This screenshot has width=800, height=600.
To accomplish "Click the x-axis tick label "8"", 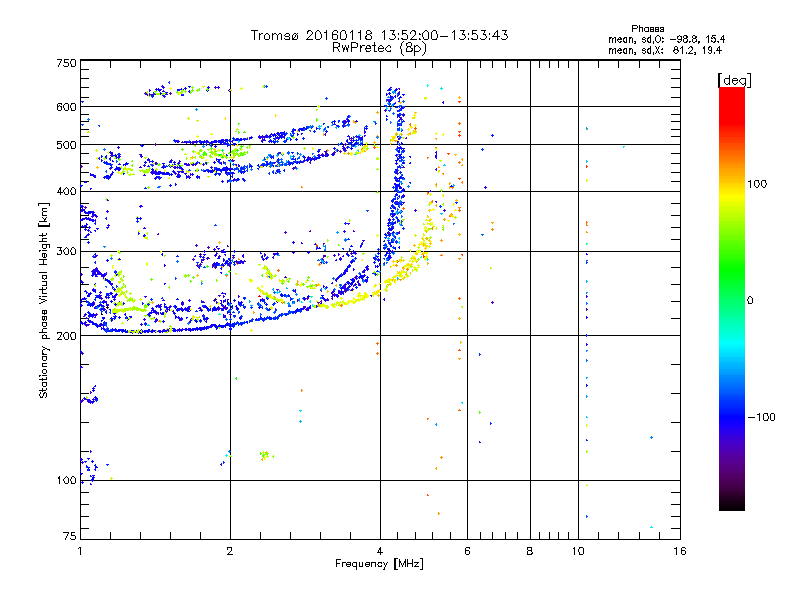I will tap(530, 551).
